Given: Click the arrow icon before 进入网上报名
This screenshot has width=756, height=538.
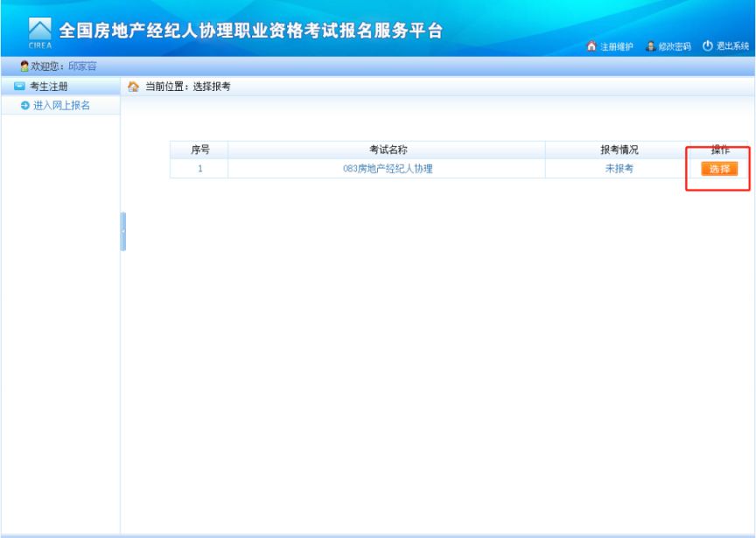Looking at the screenshot, I should coord(25,105).
